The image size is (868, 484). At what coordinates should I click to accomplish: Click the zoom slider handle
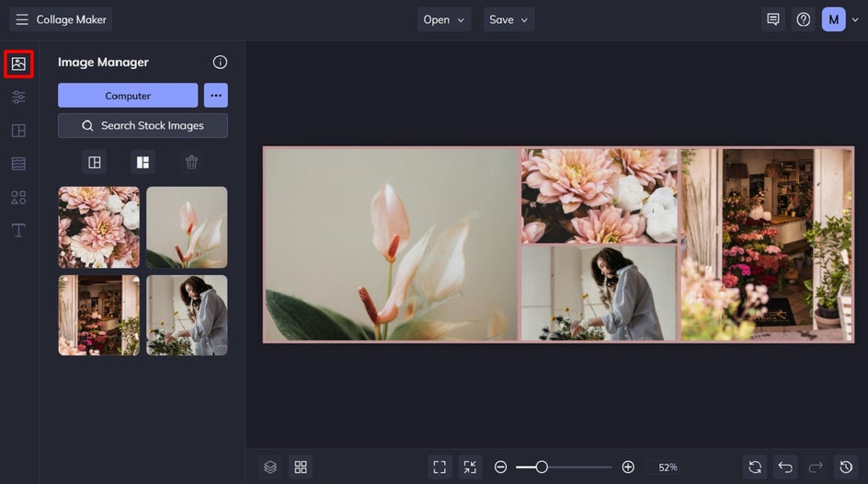[542, 467]
